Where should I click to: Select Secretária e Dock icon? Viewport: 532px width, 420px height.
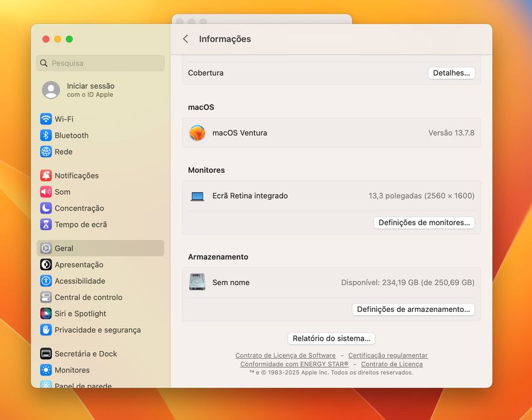[46, 353]
